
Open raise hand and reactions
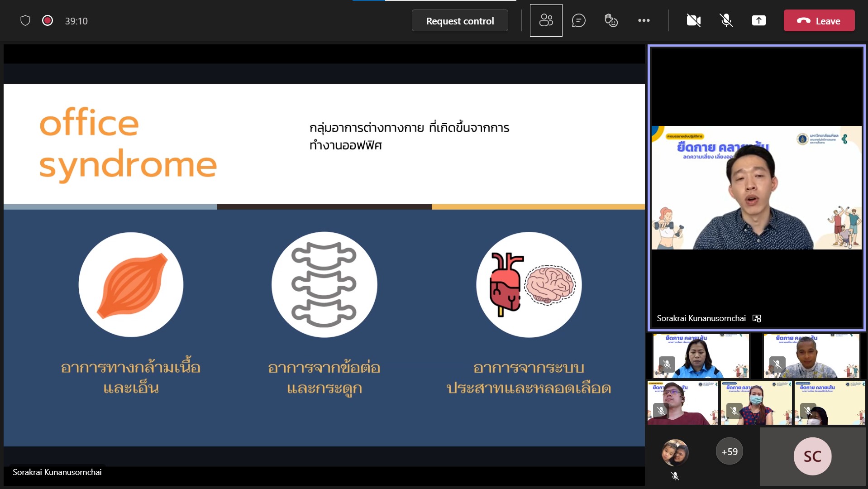611,21
